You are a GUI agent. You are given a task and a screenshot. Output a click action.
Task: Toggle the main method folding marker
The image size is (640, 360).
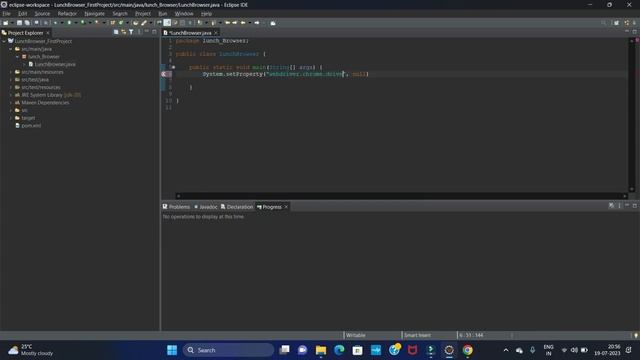pyautogui.click(x=173, y=67)
